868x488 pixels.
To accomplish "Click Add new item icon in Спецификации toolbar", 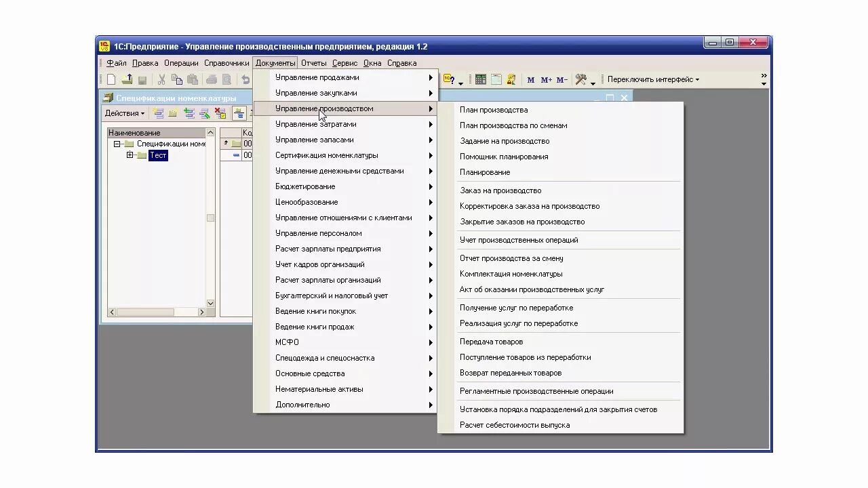I will point(158,113).
